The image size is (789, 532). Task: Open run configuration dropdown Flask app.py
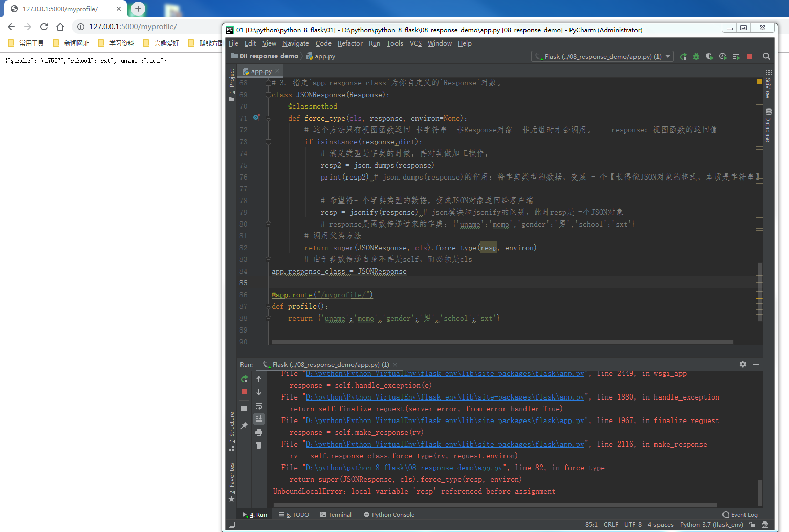click(602, 57)
